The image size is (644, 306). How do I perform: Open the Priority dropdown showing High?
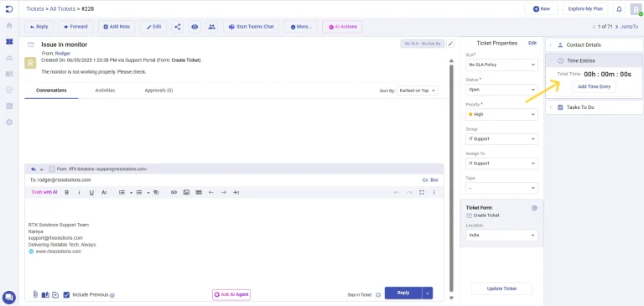pyautogui.click(x=501, y=114)
